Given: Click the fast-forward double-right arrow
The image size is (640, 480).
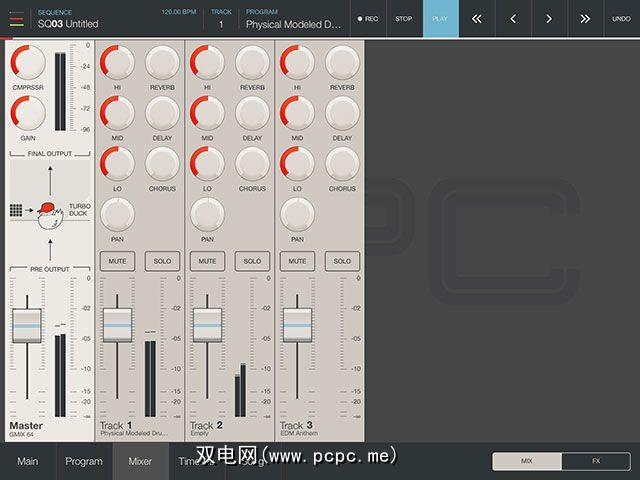Looking at the screenshot, I should [585, 19].
